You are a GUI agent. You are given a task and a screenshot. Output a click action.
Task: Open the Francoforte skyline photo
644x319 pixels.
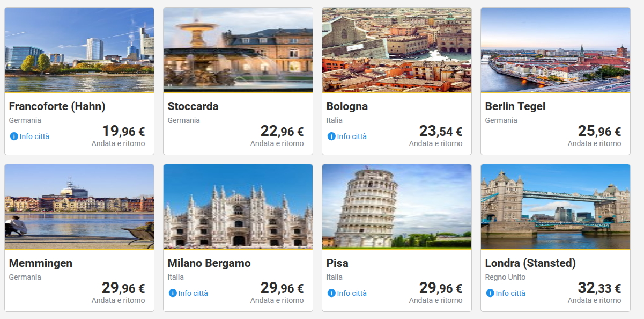(x=79, y=50)
